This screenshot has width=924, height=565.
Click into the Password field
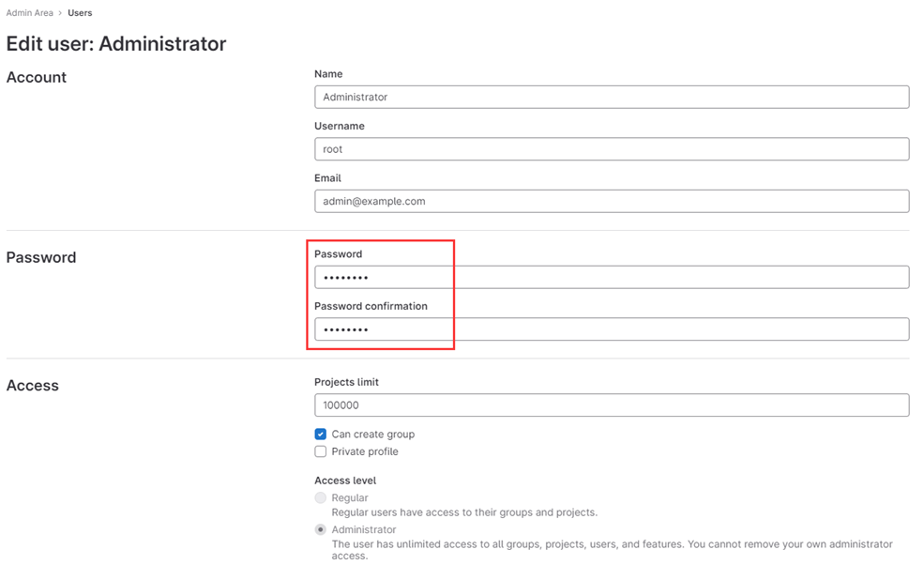[x=612, y=277]
